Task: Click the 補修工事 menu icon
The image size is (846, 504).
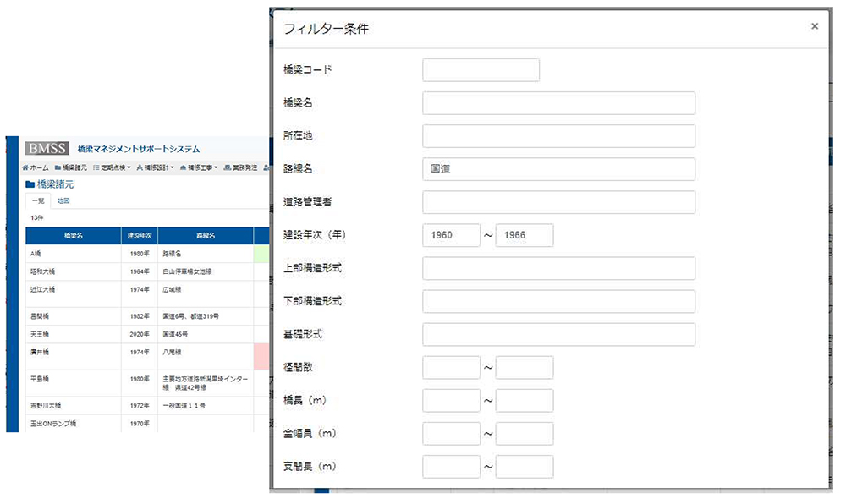Action: 183,167
